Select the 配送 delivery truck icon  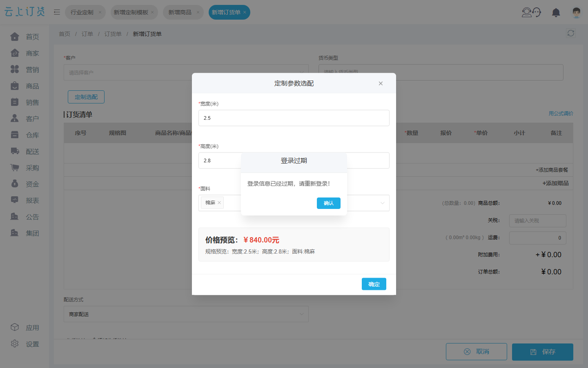pos(15,151)
